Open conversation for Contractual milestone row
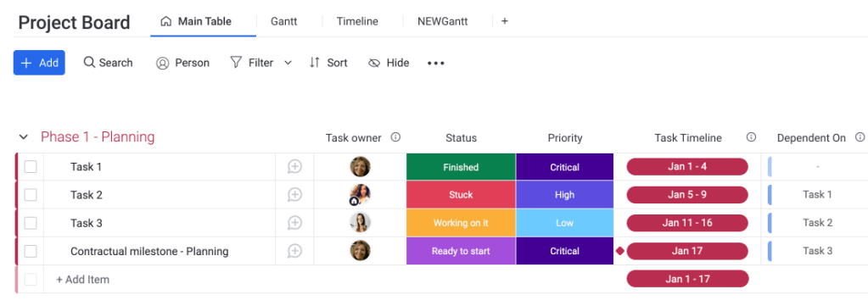Viewport: 868px width, 306px height. (x=294, y=251)
